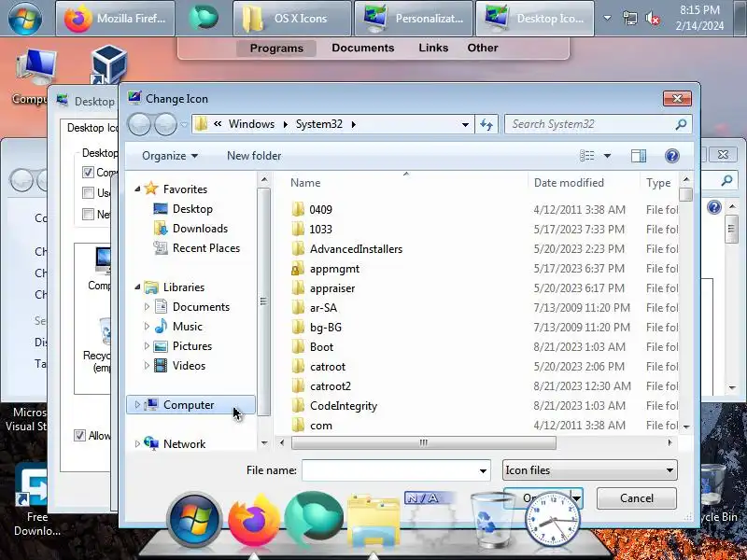This screenshot has width=747, height=560.
Task: Sort by Date modified column header
Action: (569, 183)
